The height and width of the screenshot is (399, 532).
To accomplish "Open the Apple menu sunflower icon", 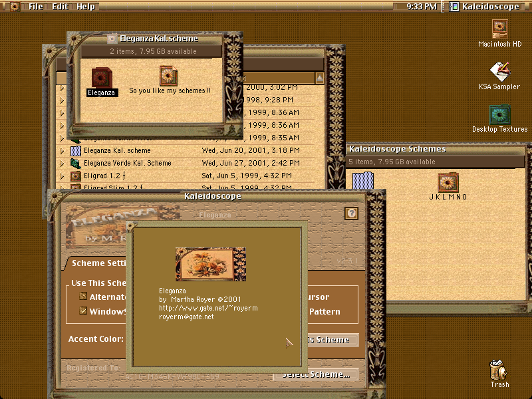I will click(x=14, y=6).
